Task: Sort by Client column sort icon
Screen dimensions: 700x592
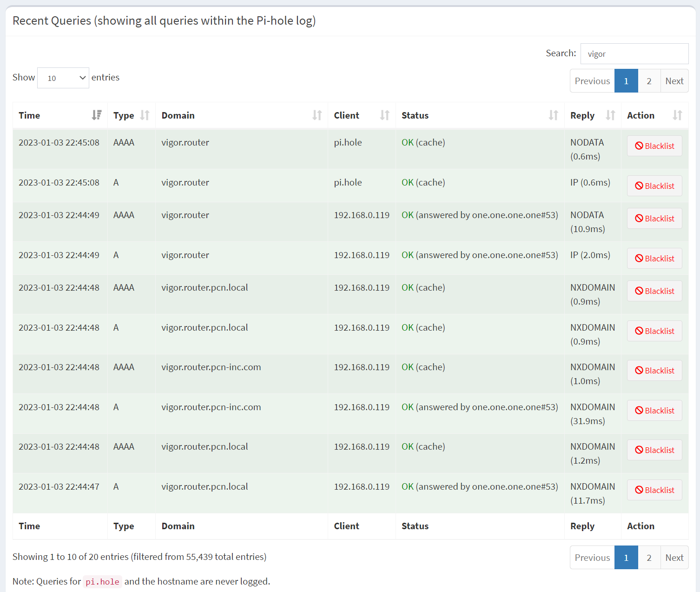Action: point(385,115)
